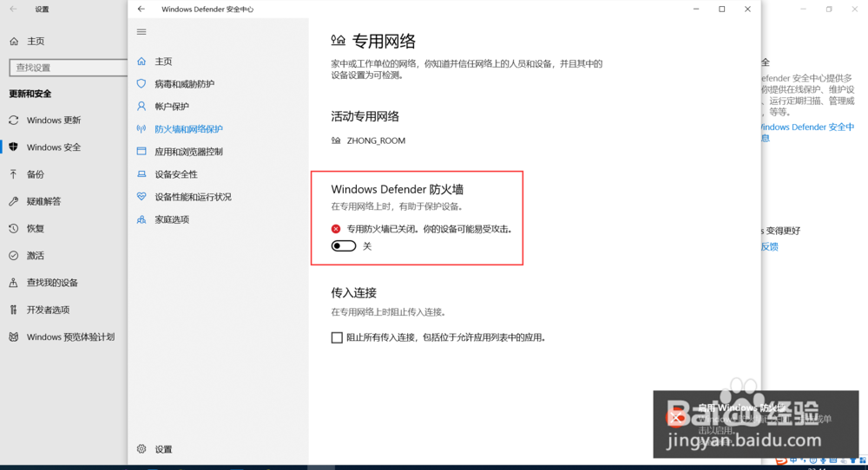
Task: Click the backup arrow icon
Action: pyautogui.click(x=14, y=174)
